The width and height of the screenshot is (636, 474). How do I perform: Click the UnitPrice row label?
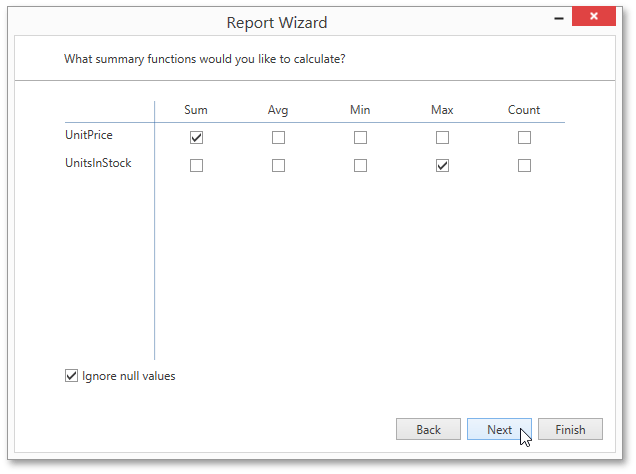[89, 135]
